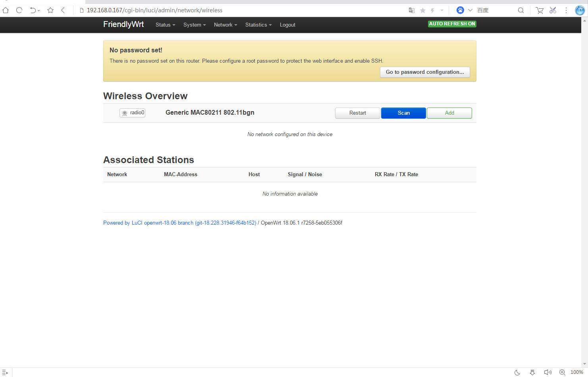The image size is (588, 377).
Task: Click the Baidu paw search engine icon
Action: pyautogui.click(x=460, y=10)
